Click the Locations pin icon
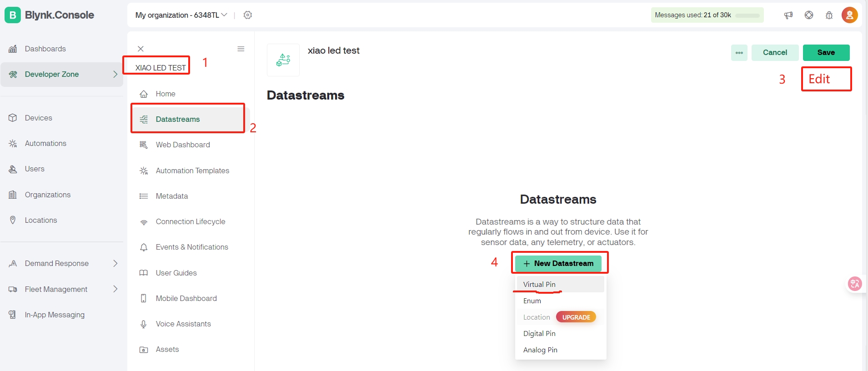 tap(13, 220)
